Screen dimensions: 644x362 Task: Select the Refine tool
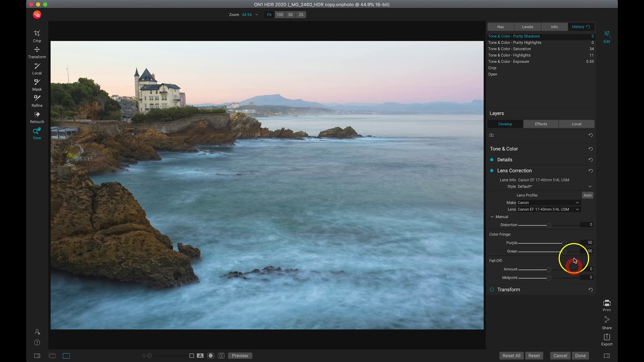(x=37, y=101)
